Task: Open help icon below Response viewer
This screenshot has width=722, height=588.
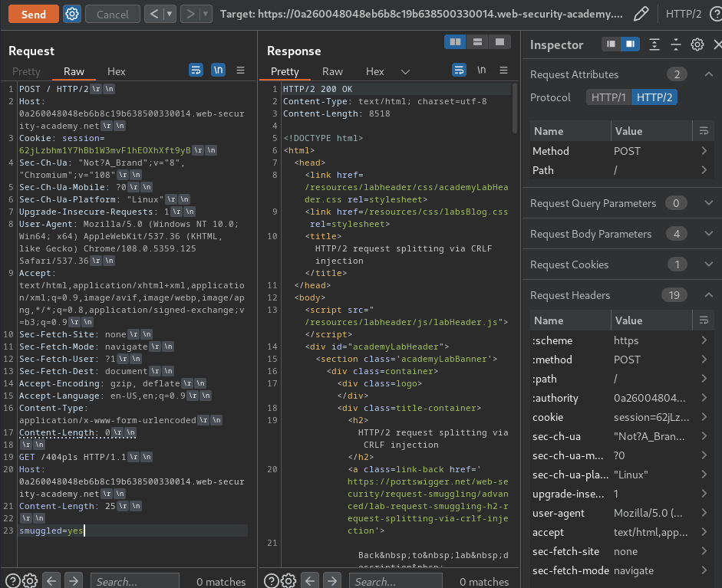Action: pos(272,581)
